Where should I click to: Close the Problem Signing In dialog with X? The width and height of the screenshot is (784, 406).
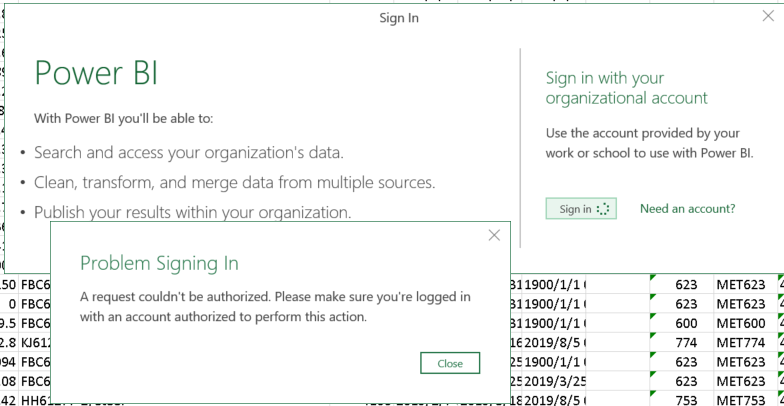click(494, 235)
